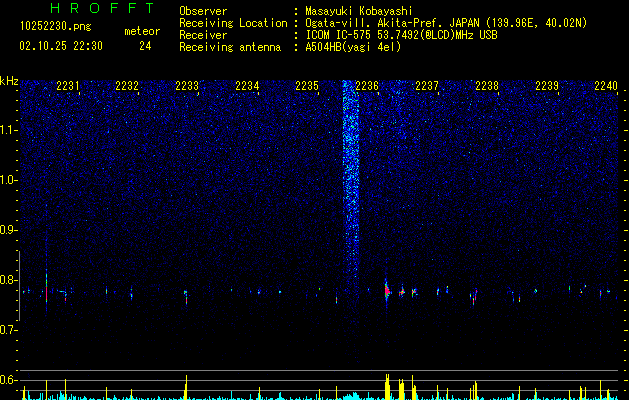629x400 pixels.
Task: Click the 2234 time marker
Action: 247,86
